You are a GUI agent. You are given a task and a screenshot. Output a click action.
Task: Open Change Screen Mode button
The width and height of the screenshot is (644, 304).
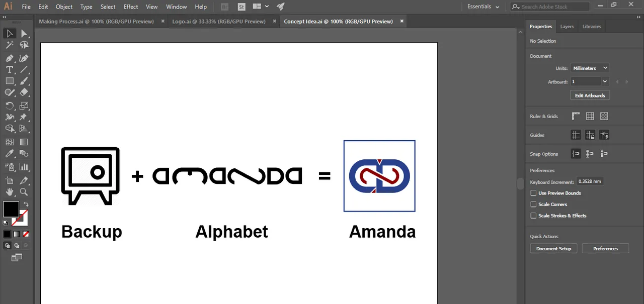tap(17, 258)
